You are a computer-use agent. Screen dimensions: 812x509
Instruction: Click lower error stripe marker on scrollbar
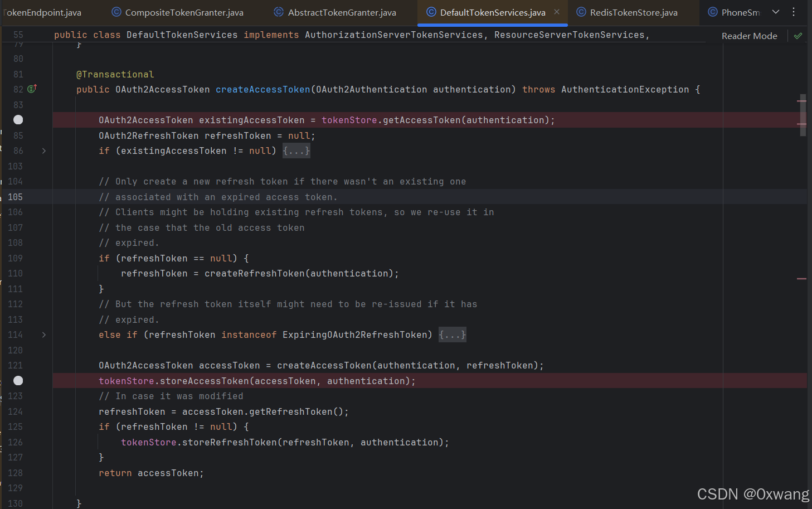(x=802, y=278)
